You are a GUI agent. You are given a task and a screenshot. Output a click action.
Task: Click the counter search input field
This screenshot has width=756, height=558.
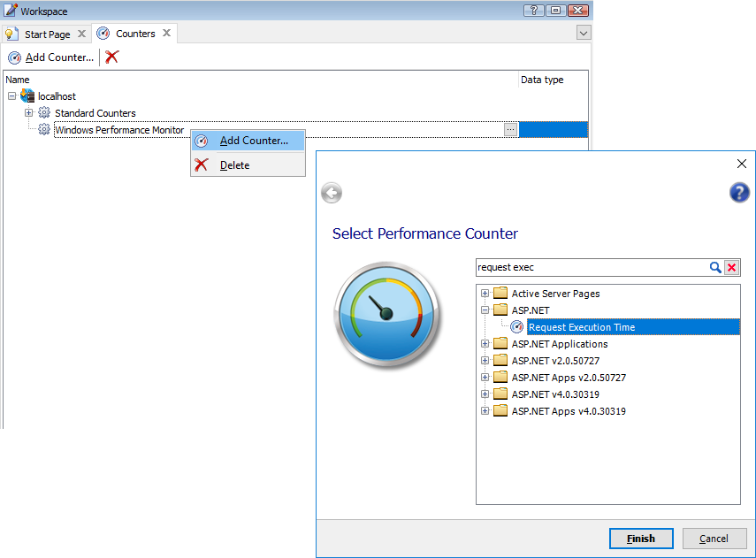[x=592, y=267]
